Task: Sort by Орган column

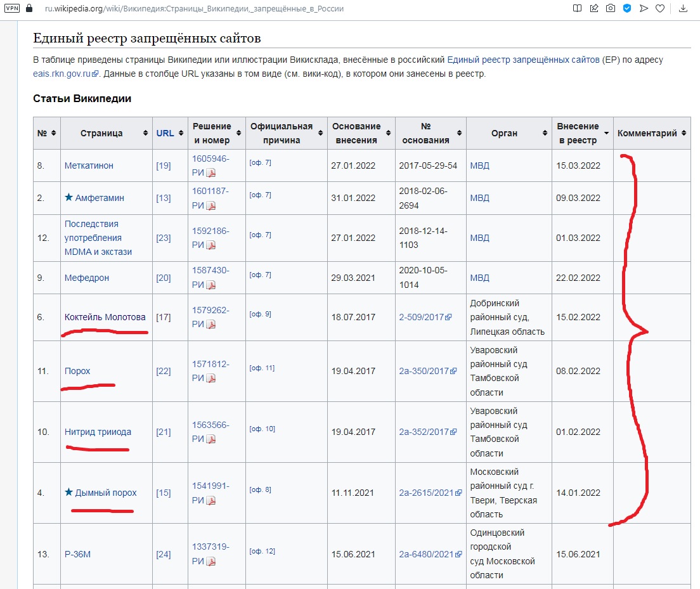Action: click(545, 133)
